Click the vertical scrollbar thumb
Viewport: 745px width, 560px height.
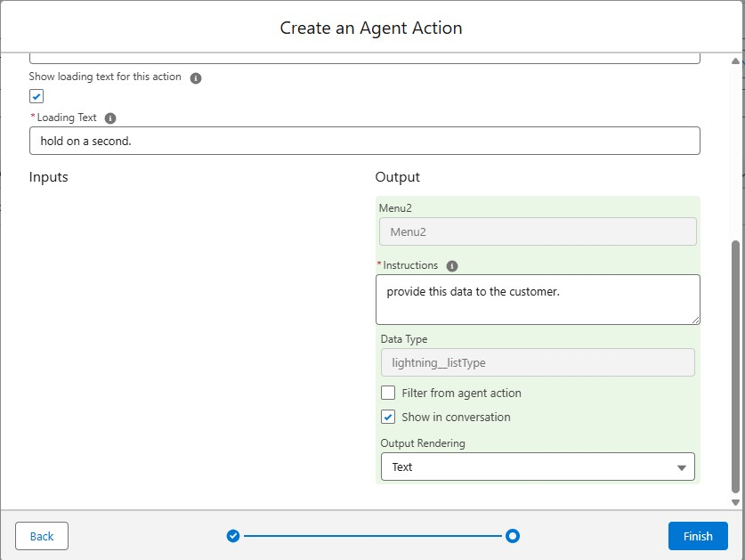pyautogui.click(x=735, y=365)
